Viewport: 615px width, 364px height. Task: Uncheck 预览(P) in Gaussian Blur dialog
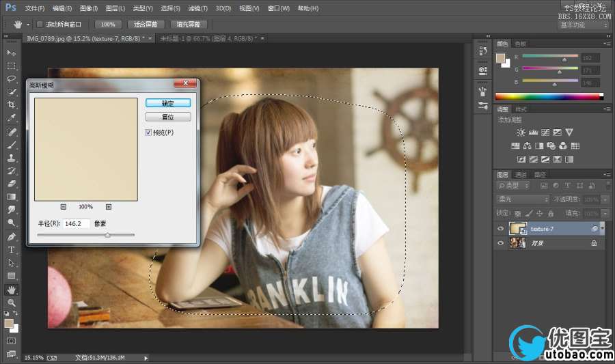coord(148,132)
